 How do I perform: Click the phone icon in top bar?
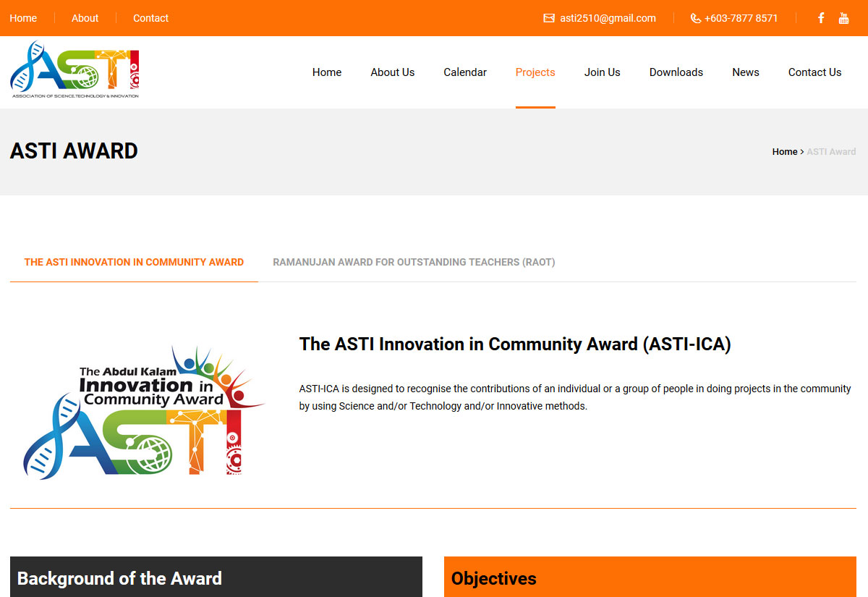pyautogui.click(x=696, y=18)
